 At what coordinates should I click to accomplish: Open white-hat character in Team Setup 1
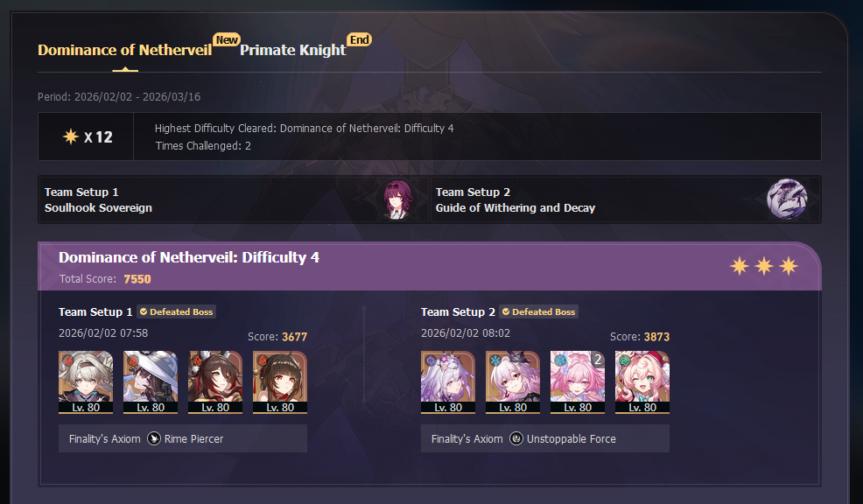(151, 381)
